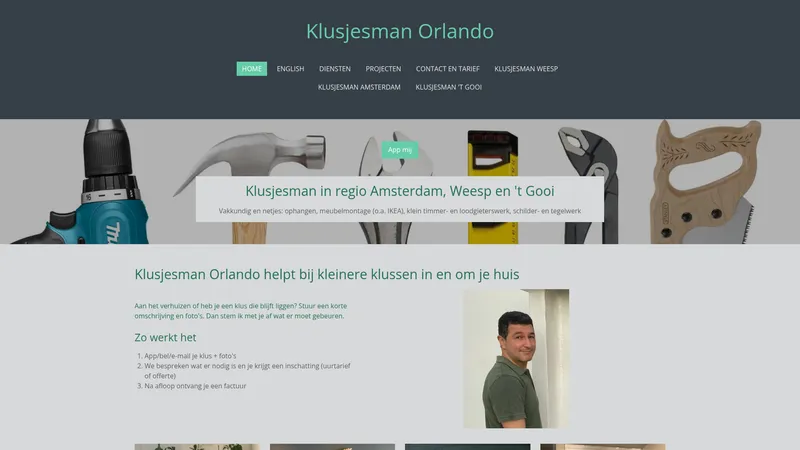Image resolution: width=800 pixels, height=450 pixels.
Task: Click the paragraph starting Aan het verhuizen
Action: click(x=241, y=311)
